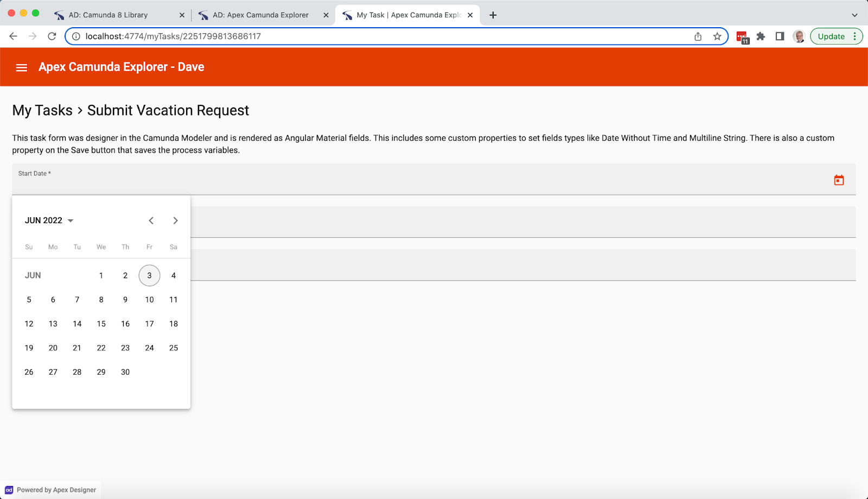Click day 26 in the calendar
The width and height of the screenshot is (868, 499).
click(x=29, y=372)
